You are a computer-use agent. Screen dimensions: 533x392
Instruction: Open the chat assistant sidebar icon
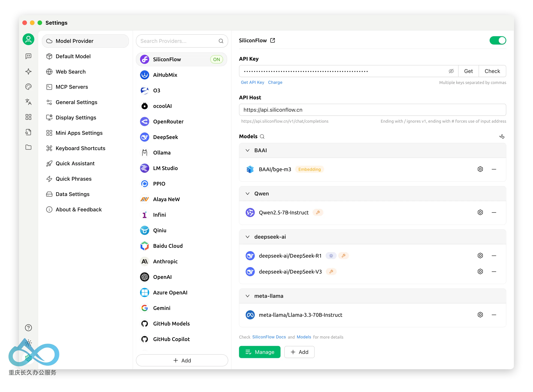(x=28, y=56)
